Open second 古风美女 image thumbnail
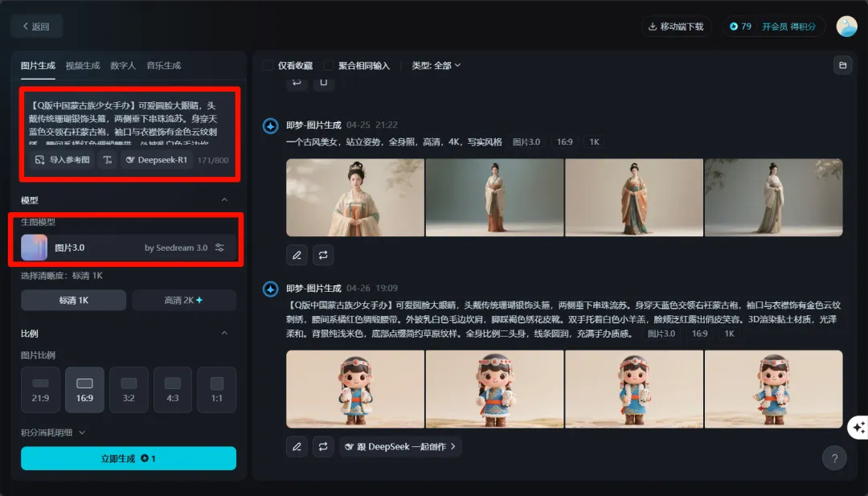Screen dimensions: 868x496 495,198
